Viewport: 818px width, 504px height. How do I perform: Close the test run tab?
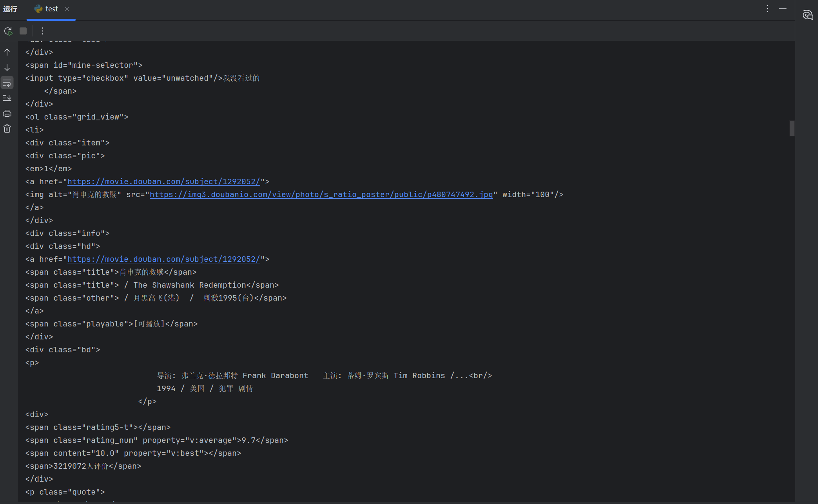click(67, 9)
